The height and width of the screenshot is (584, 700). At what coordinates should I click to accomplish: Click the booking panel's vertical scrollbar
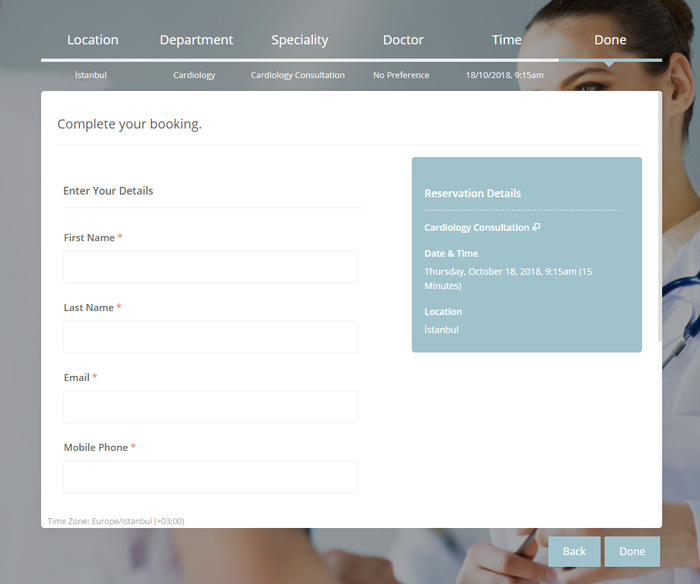click(660, 219)
